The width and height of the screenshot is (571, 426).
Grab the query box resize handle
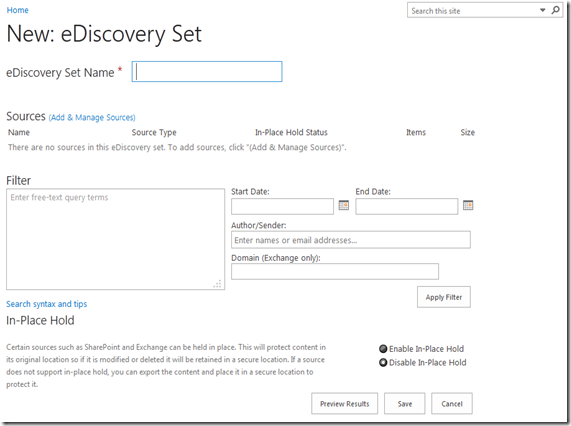[x=218, y=284]
